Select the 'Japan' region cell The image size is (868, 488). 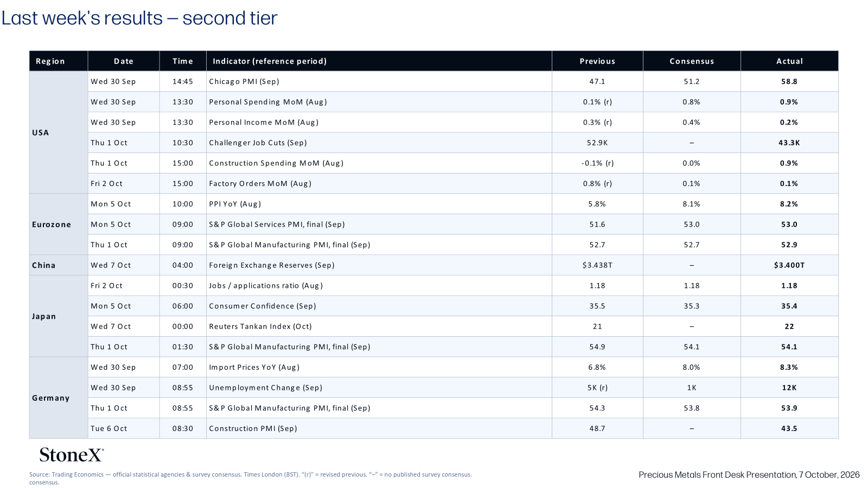pyautogui.click(x=59, y=316)
